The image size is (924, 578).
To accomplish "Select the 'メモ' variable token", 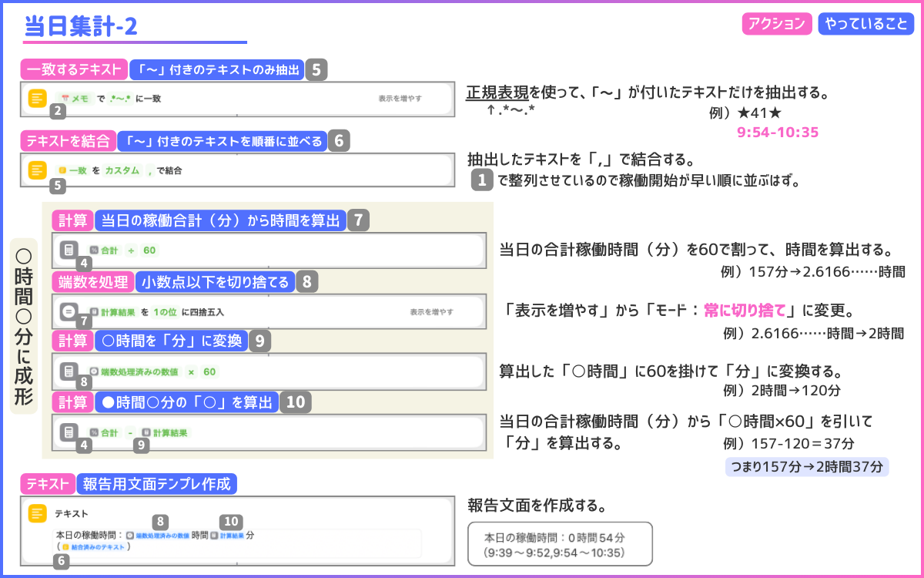I will pyautogui.click(x=75, y=99).
